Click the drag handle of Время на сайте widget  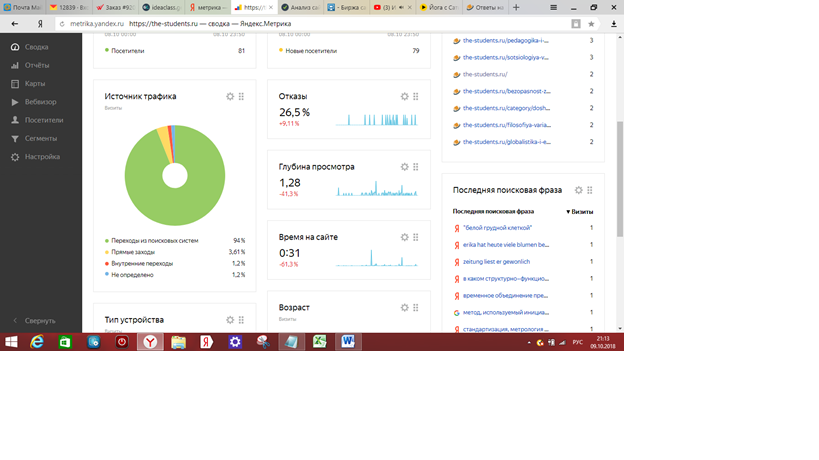(416, 237)
